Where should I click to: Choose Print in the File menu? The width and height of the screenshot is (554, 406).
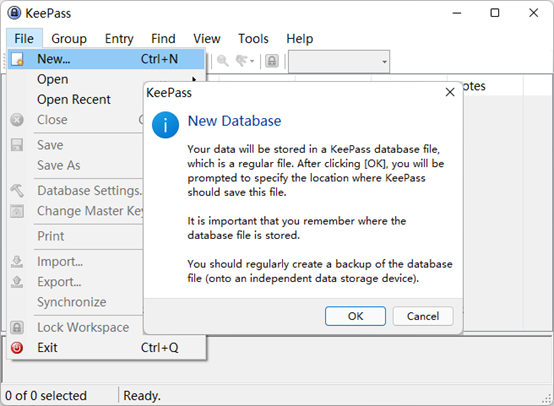pos(51,236)
